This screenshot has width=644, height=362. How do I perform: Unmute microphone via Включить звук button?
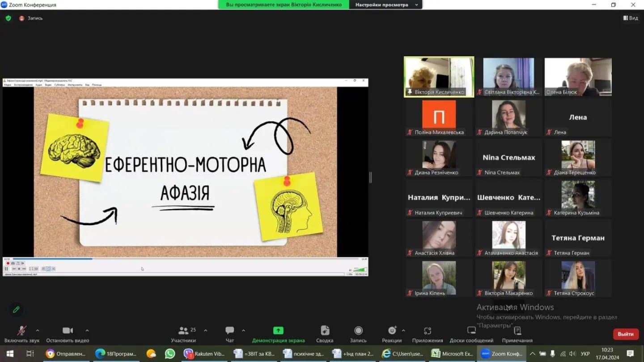click(21, 334)
